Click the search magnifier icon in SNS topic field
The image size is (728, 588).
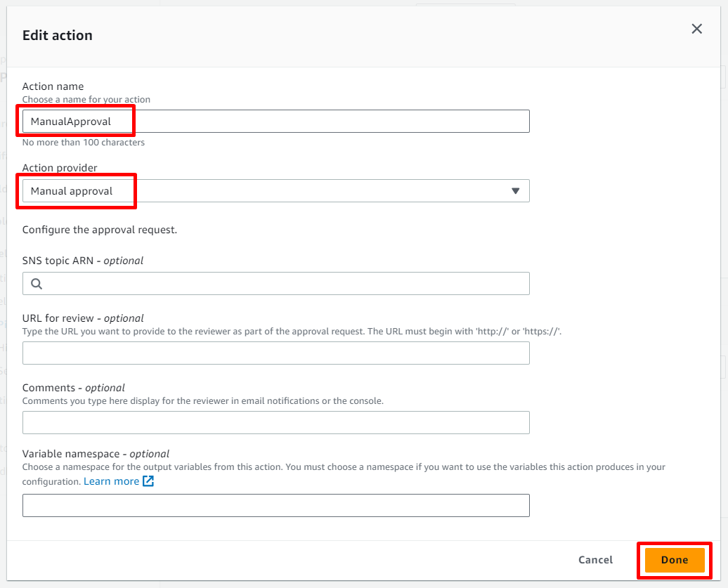[x=37, y=284]
